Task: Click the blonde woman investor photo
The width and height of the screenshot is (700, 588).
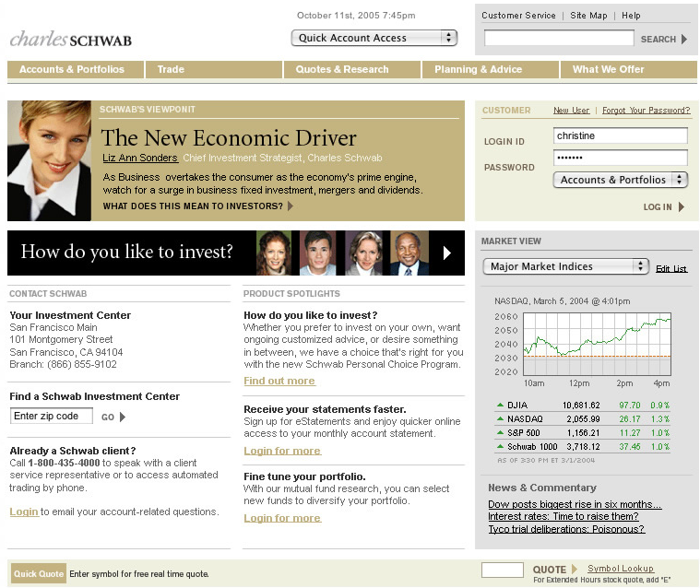Action: pos(363,253)
